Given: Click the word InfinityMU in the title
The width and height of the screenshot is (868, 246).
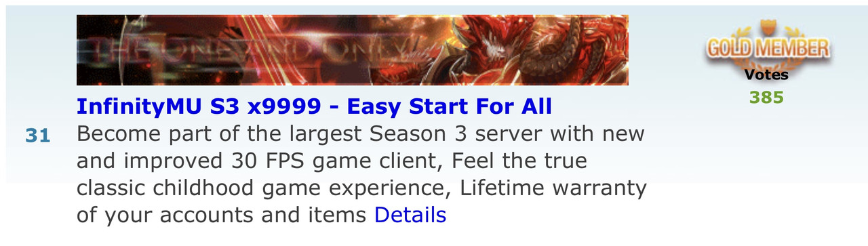Looking at the screenshot, I should [136, 106].
